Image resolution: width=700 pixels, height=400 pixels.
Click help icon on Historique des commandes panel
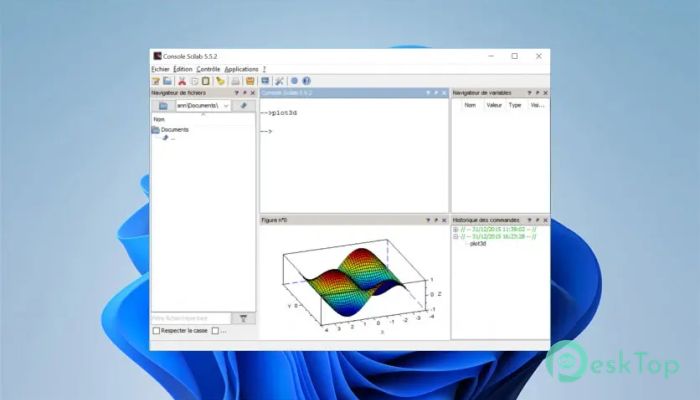(529, 220)
